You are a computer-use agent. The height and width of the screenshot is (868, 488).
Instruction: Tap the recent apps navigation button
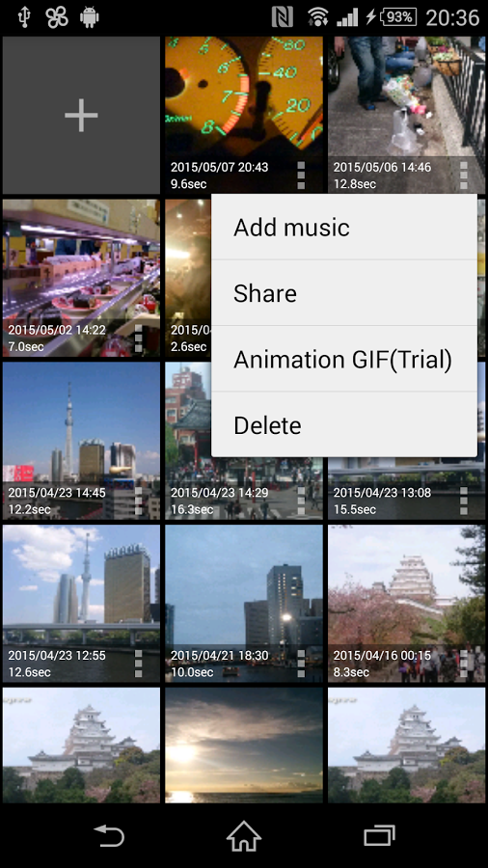(x=380, y=836)
